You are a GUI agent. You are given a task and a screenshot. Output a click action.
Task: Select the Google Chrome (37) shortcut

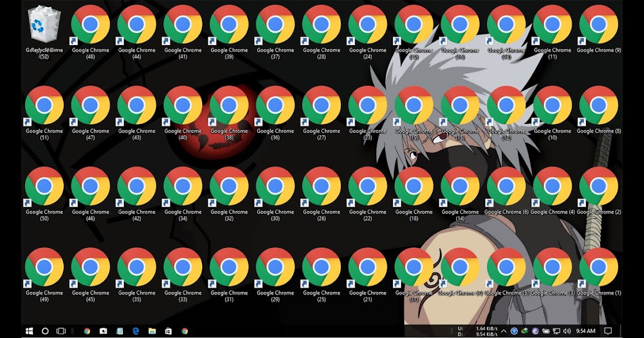click(x=275, y=32)
